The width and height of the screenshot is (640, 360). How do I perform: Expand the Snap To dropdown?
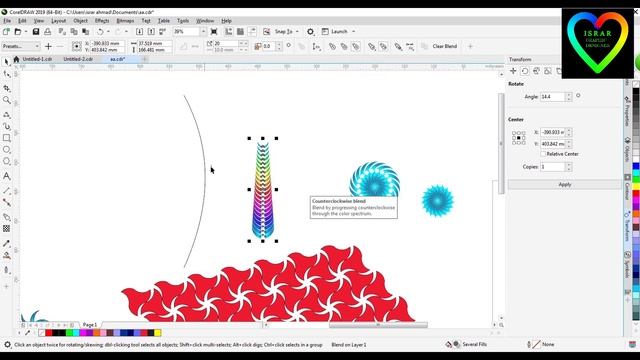[297, 31]
